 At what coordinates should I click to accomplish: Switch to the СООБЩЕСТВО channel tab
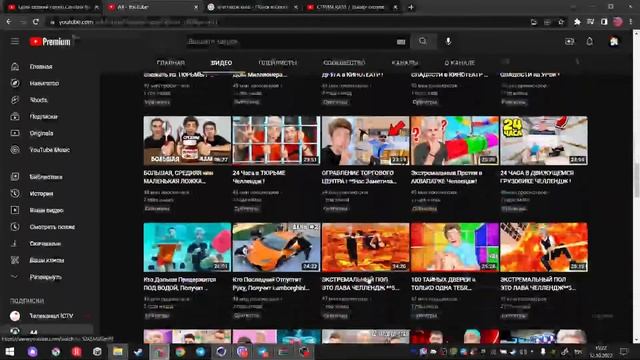click(344, 63)
